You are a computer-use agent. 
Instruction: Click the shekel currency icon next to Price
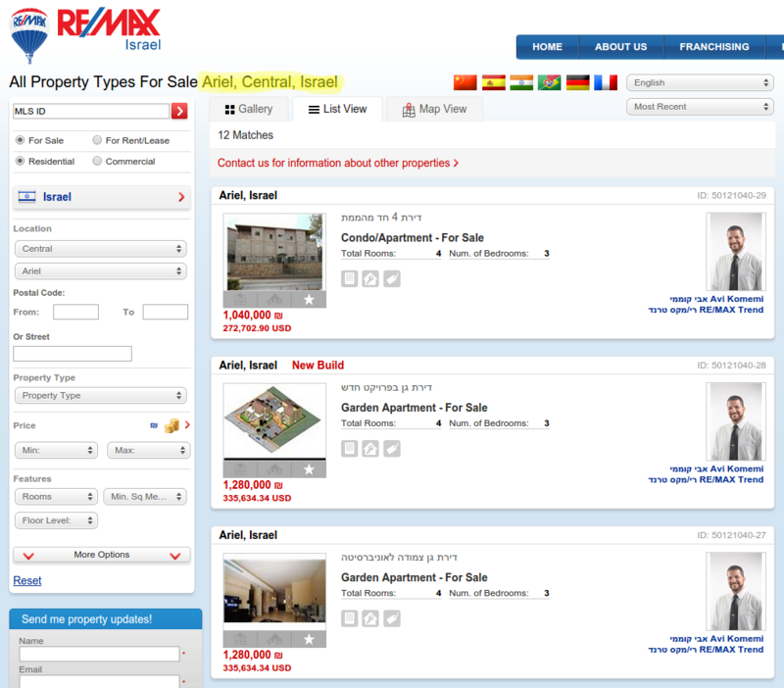coord(154,425)
